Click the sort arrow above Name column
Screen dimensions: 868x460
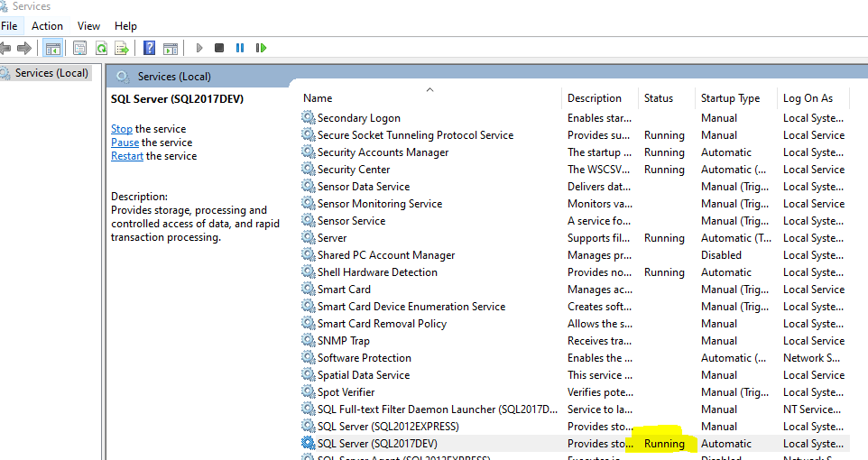coord(429,89)
